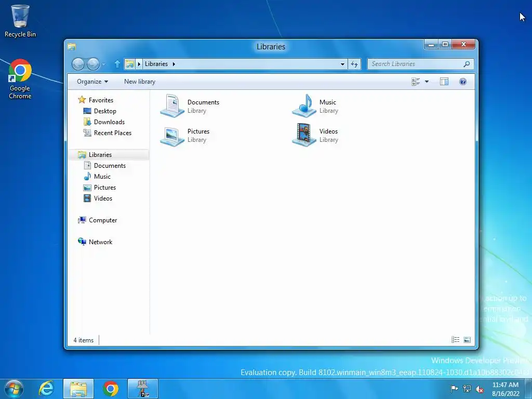Open the Recycle Bin desktop icon
The height and width of the screenshot is (399, 532).
point(20,21)
